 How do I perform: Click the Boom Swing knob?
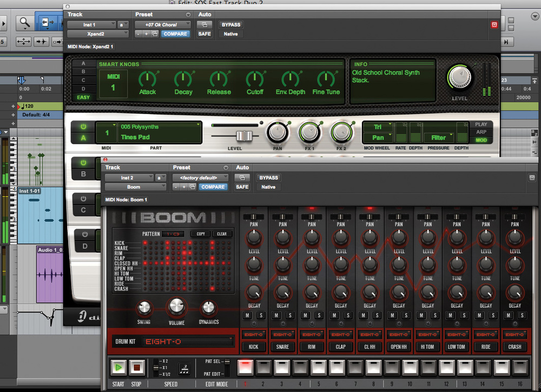tap(144, 308)
